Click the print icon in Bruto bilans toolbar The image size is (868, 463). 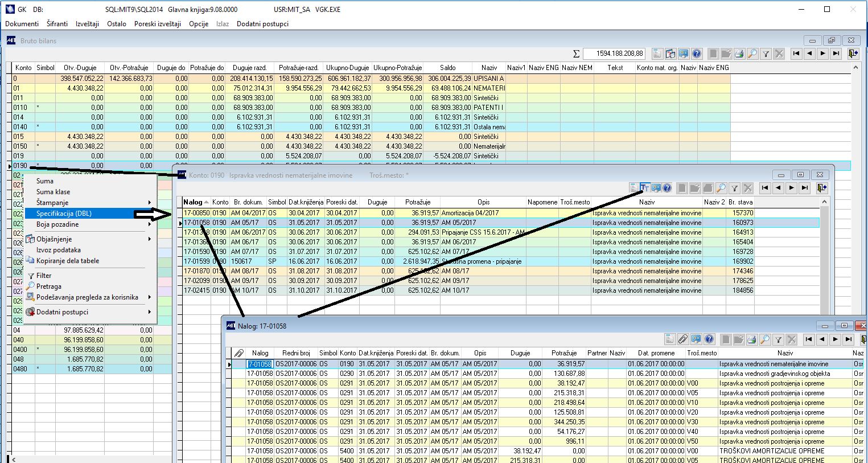tap(739, 54)
